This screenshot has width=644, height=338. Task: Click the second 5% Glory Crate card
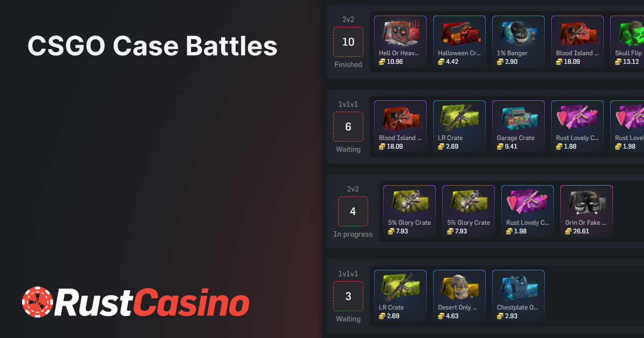tap(469, 211)
